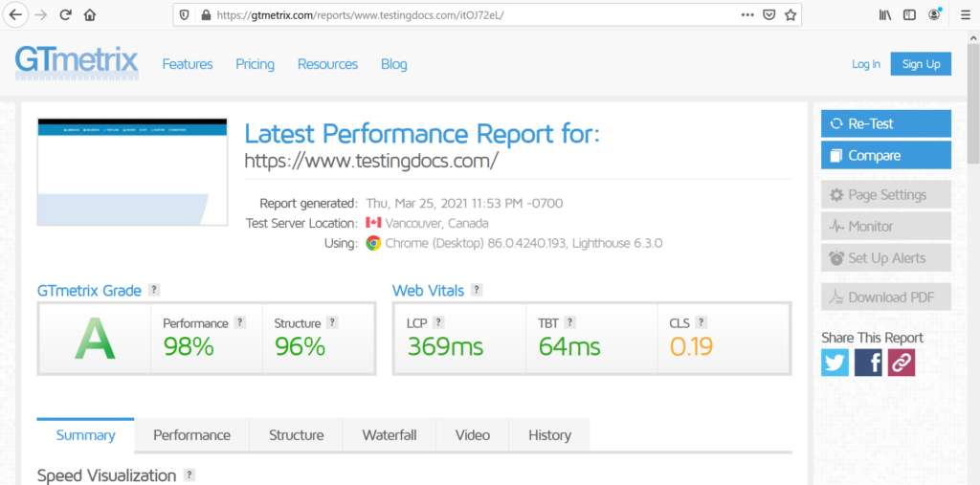Select the History tab
This screenshot has width=980, height=485.
tap(549, 435)
